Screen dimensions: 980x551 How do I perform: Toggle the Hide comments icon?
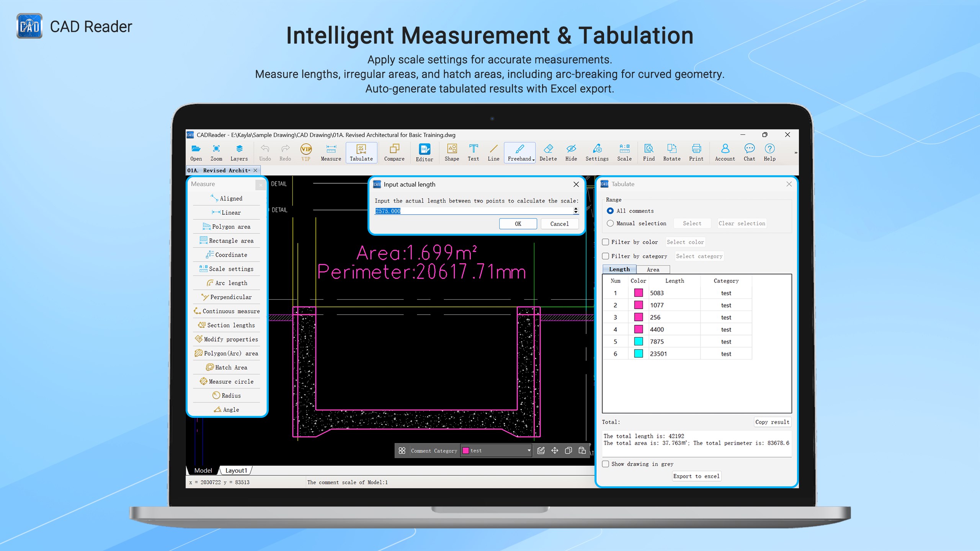click(571, 153)
